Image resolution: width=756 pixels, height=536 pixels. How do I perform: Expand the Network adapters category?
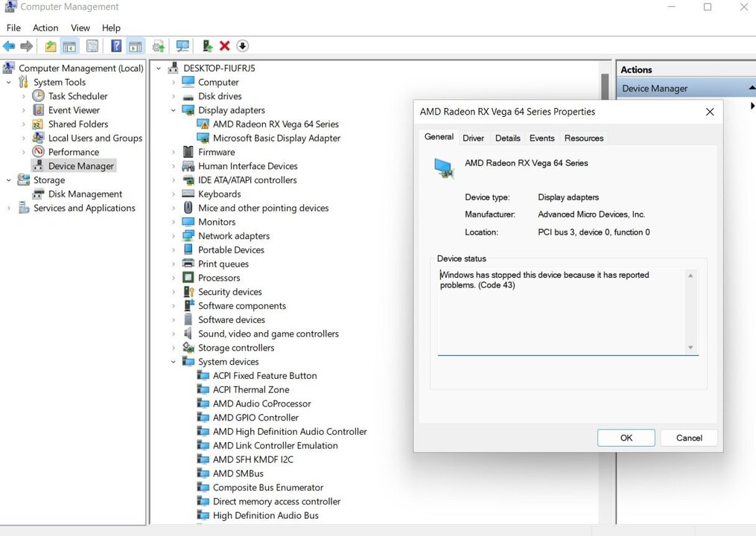(174, 236)
